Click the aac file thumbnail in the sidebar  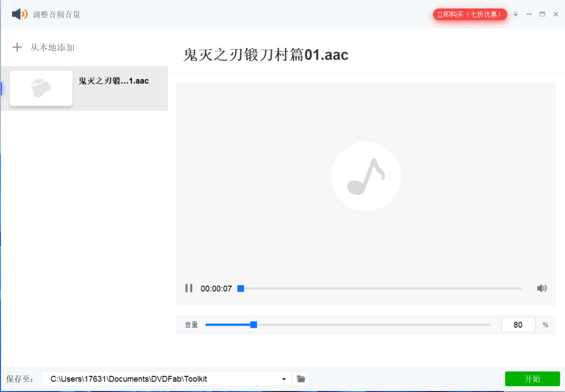[40, 88]
